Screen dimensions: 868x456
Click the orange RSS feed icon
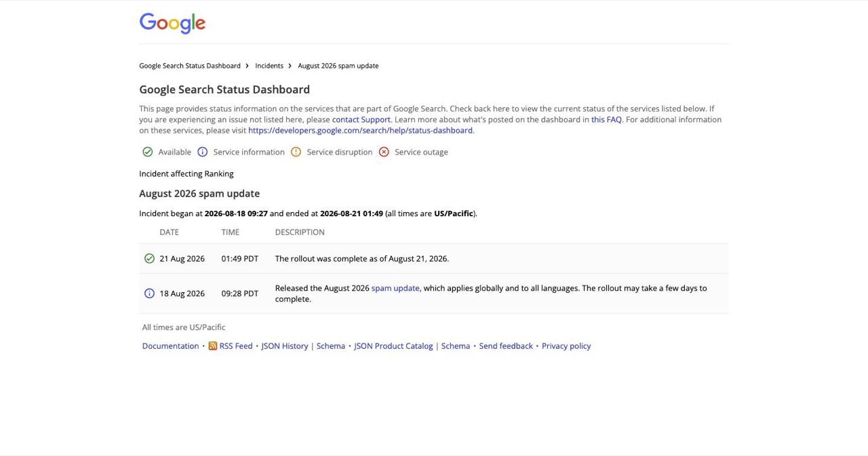click(213, 346)
